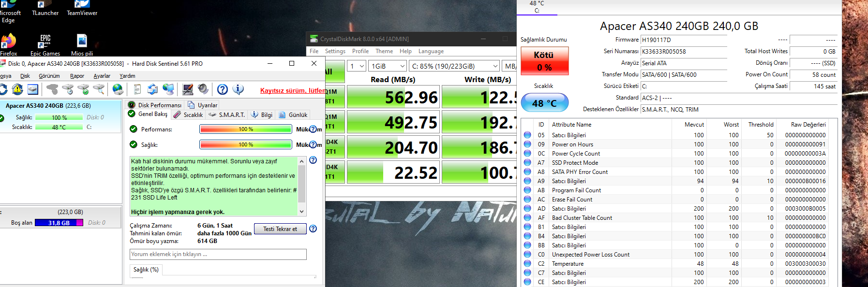The width and height of the screenshot is (868, 287).
Task: Click the speaker sound icon in toolbar
Action: [x=203, y=89]
